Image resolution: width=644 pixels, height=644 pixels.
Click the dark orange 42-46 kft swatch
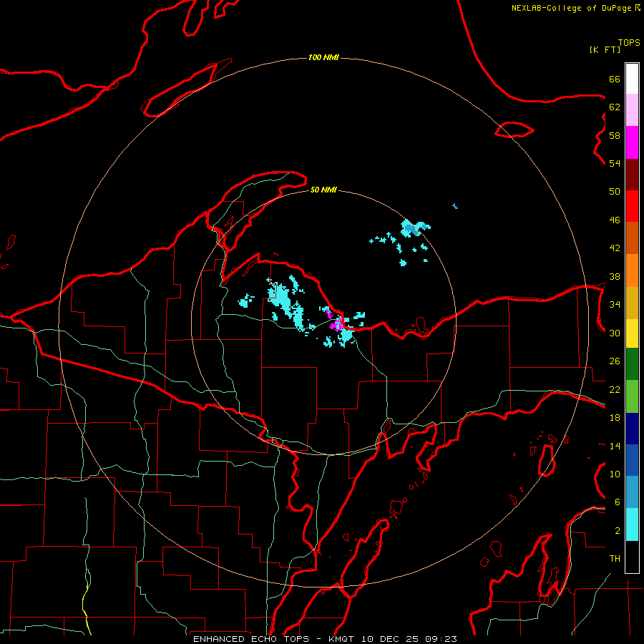click(x=632, y=238)
